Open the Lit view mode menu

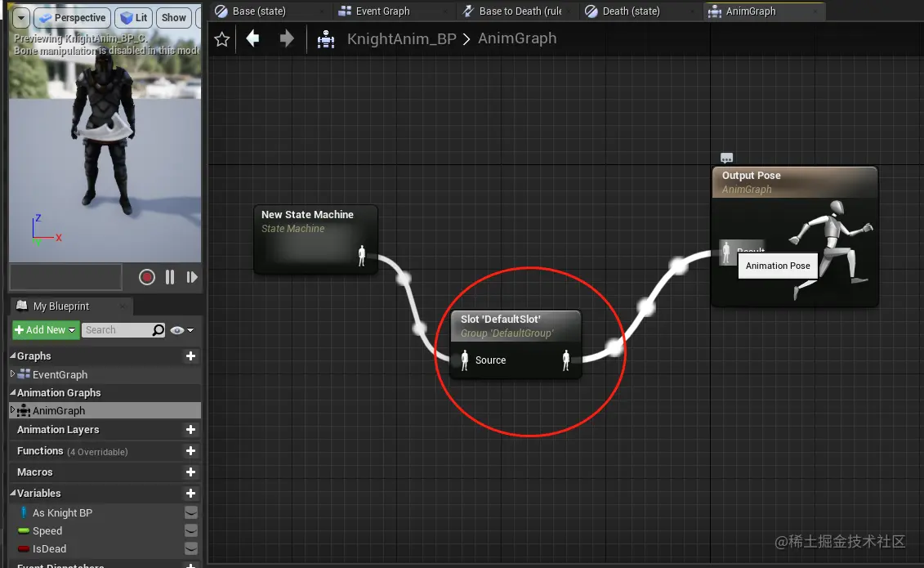[134, 18]
